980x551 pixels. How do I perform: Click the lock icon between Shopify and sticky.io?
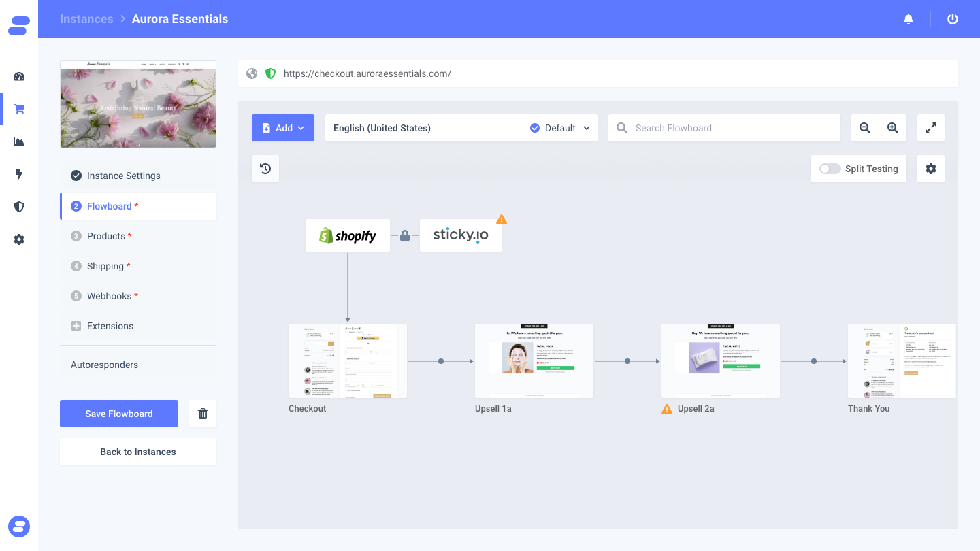(x=405, y=235)
